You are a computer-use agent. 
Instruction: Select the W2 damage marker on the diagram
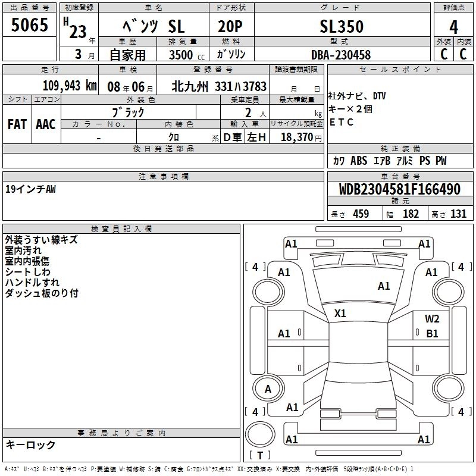(x=432, y=319)
